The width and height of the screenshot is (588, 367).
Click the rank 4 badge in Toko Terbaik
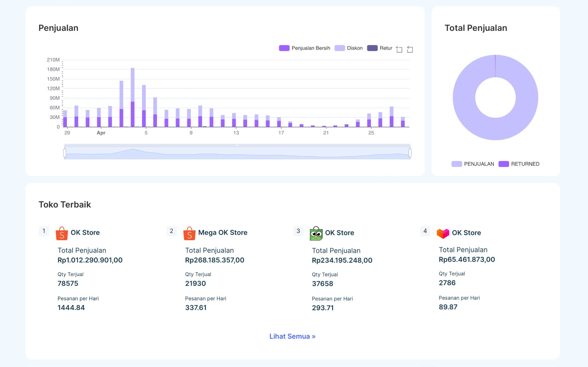click(425, 231)
